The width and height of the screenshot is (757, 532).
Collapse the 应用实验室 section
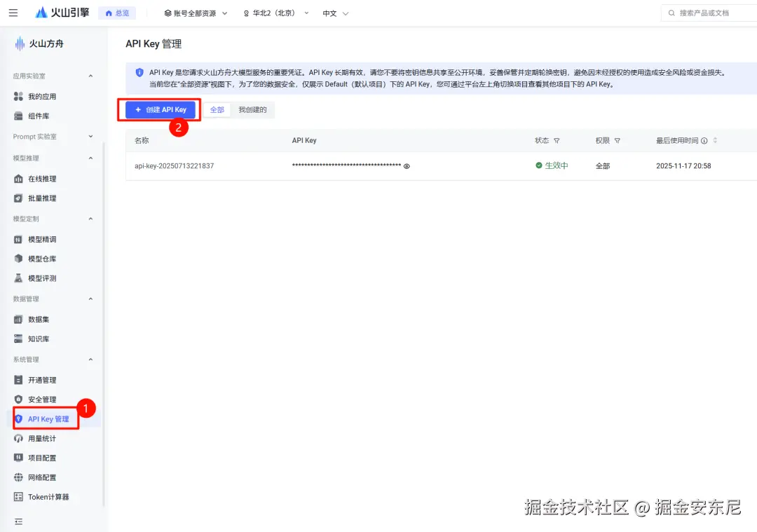(90, 76)
